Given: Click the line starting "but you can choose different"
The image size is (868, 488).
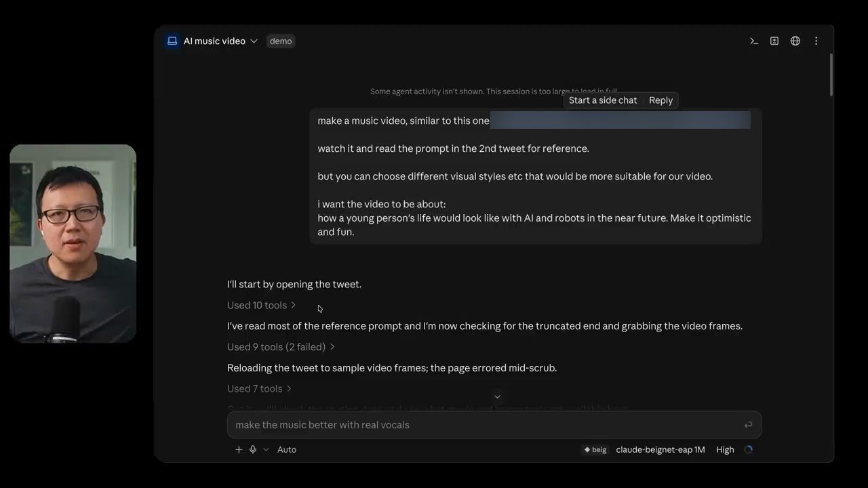Looking at the screenshot, I should pos(515,176).
